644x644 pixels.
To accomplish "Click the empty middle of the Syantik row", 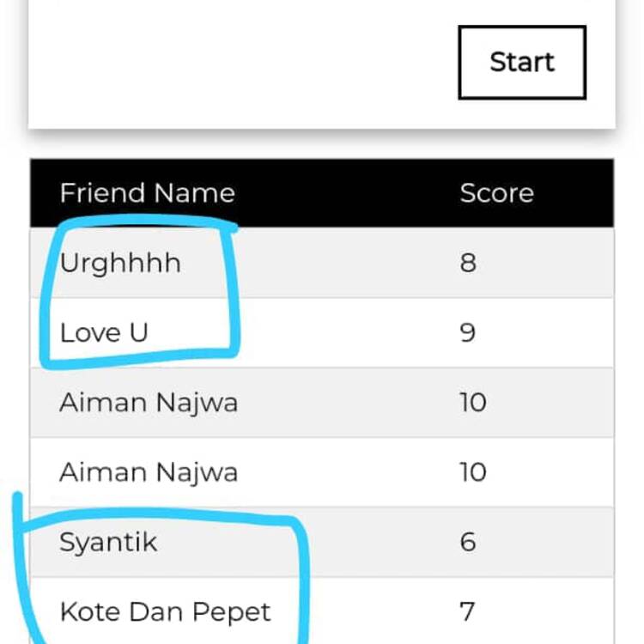I will (308, 542).
